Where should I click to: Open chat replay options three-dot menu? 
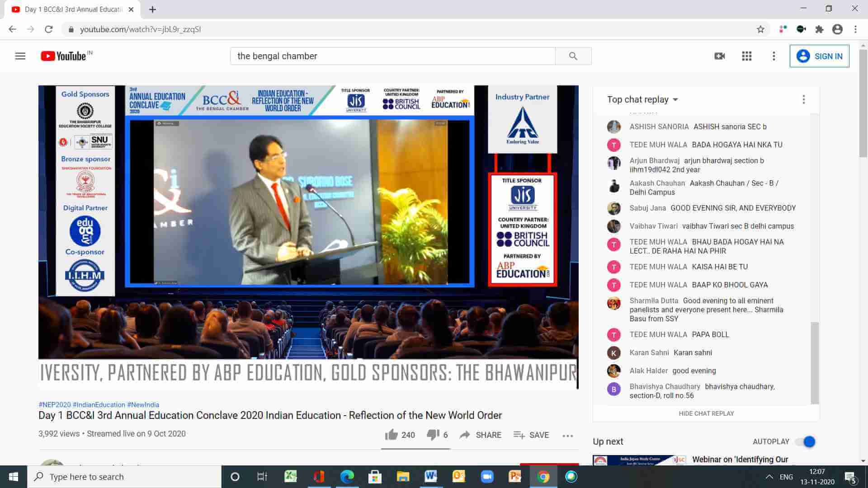[804, 99]
